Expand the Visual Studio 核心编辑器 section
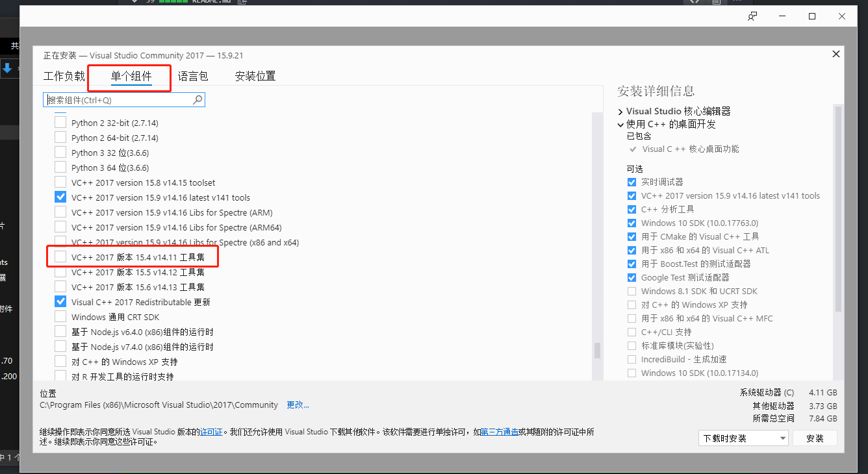Screen dimensions: 868x474 pyautogui.click(x=620, y=111)
